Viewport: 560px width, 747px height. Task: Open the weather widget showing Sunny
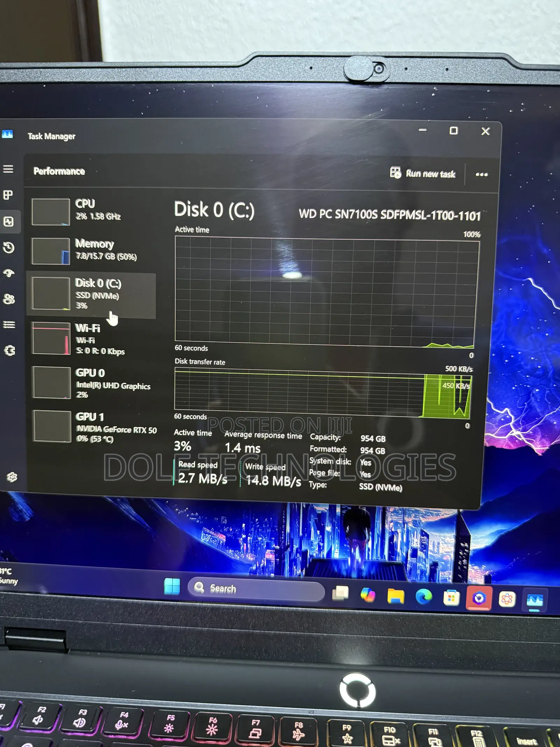tap(8, 576)
